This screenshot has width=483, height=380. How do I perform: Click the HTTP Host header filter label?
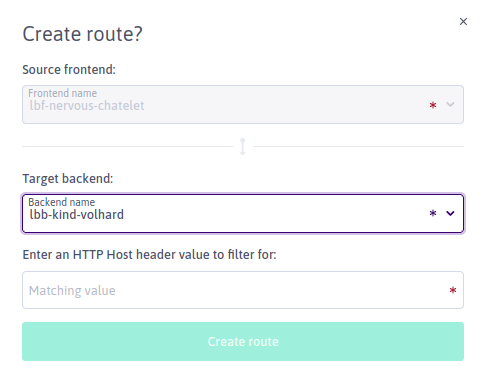[x=149, y=255]
